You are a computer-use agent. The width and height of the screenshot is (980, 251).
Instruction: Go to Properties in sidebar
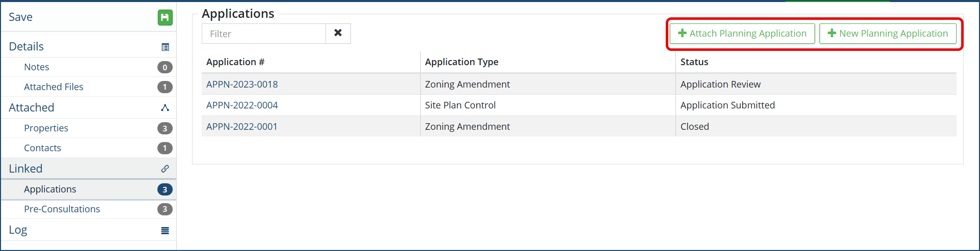pos(46,128)
